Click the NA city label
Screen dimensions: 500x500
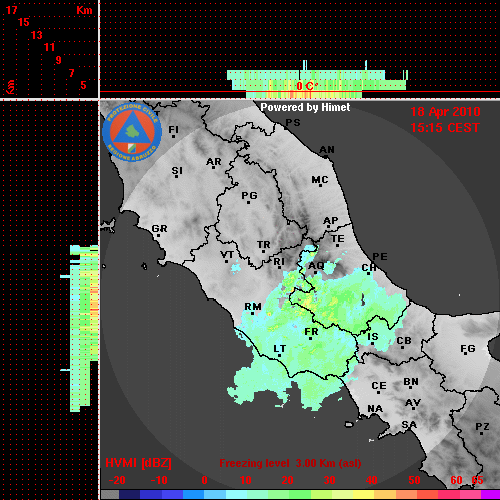[375, 409]
